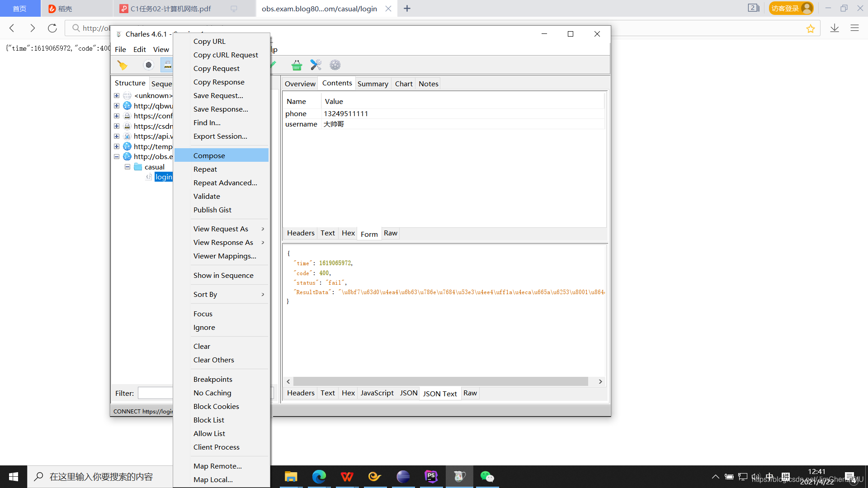Screen dimensions: 868x488
Task: Reload page using browser refresh icon
Action: point(52,28)
